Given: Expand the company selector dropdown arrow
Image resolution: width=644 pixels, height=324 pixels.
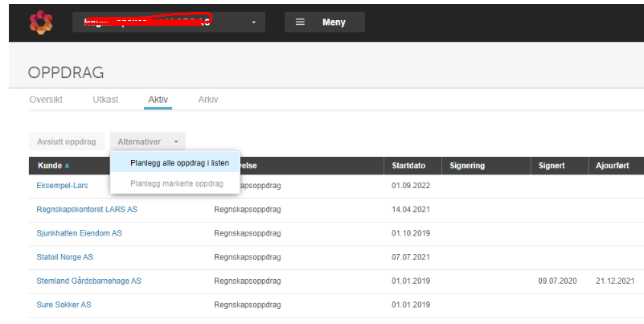Looking at the screenshot, I should (254, 23).
